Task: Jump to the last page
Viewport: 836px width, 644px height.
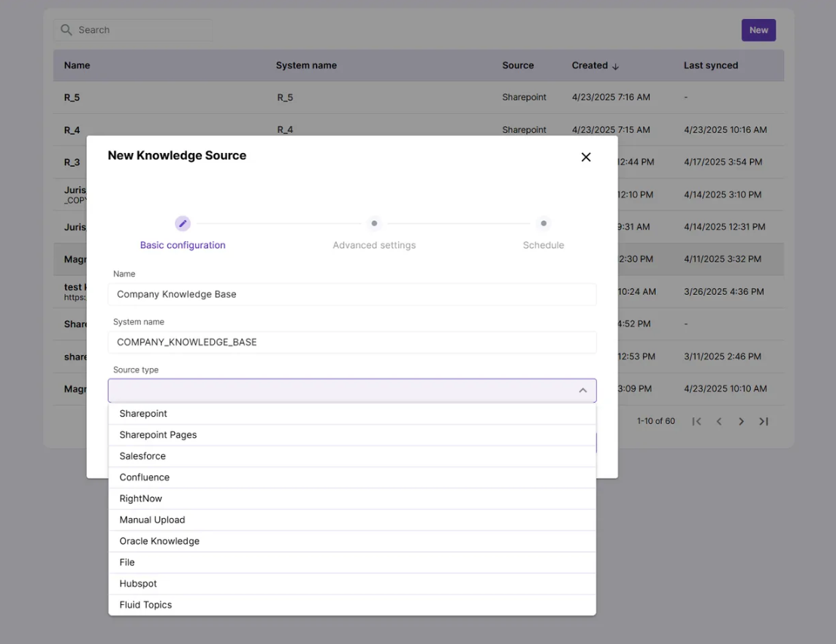Action: point(764,422)
